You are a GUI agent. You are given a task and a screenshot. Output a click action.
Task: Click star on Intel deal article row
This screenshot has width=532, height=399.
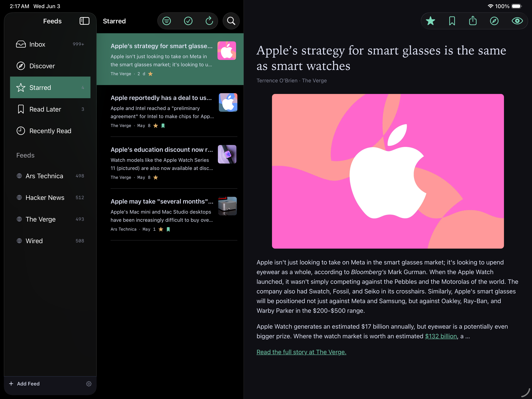(156, 125)
